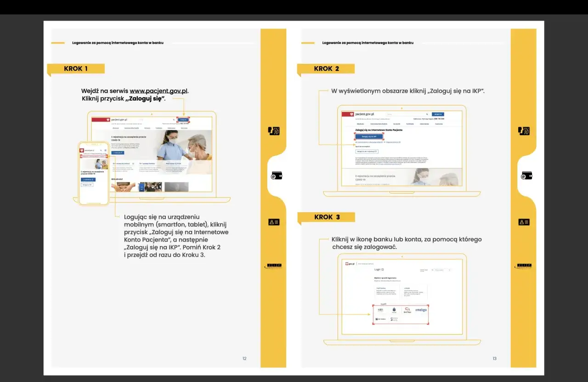Select the "Profil Zaufany" login option card
The image size is (588, 382).
point(387,292)
